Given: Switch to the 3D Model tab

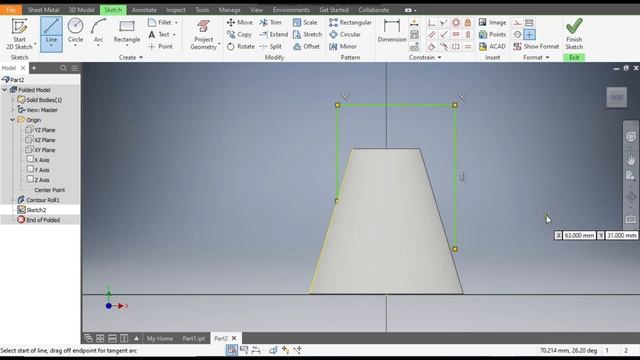Looking at the screenshot, I should [x=81, y=10].
